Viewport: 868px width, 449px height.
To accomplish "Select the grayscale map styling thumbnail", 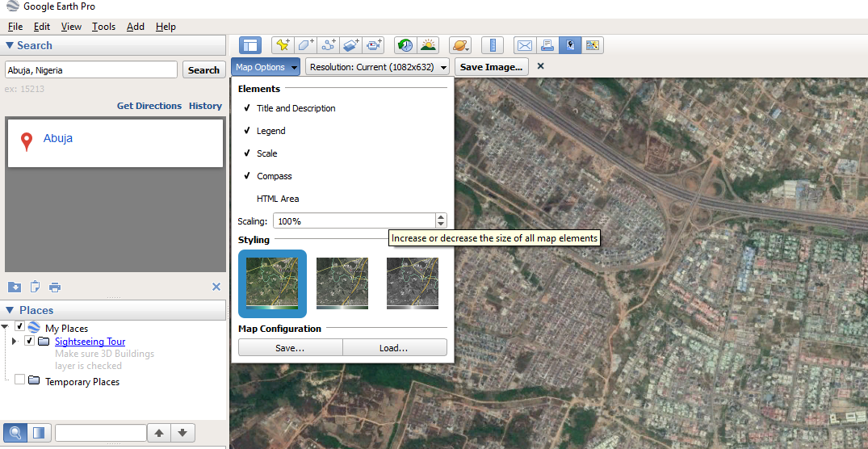I will tap(413, 283).
